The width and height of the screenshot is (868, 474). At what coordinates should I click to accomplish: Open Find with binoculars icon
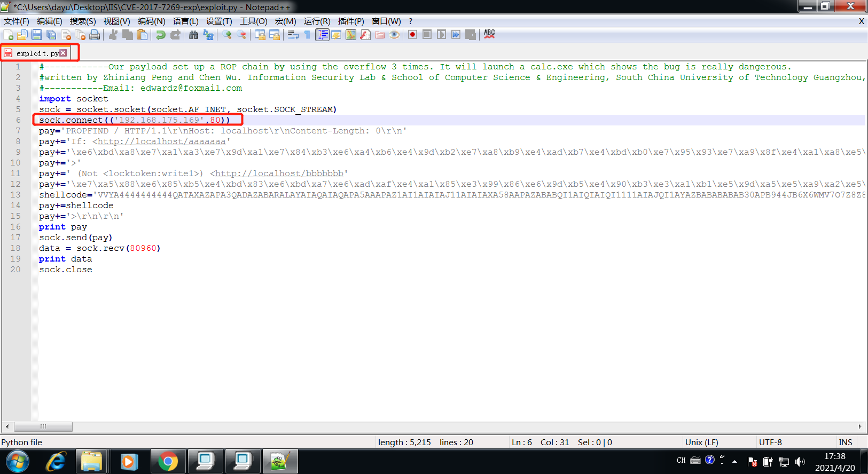coord(193,35)
